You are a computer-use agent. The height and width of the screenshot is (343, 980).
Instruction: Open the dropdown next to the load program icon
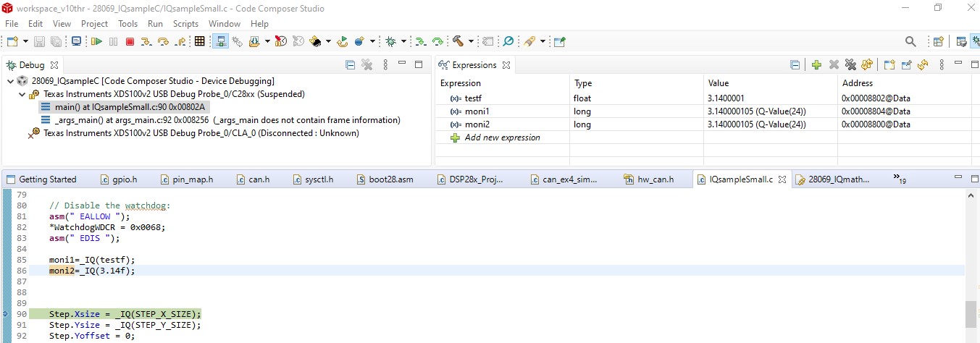pos(267,42)
